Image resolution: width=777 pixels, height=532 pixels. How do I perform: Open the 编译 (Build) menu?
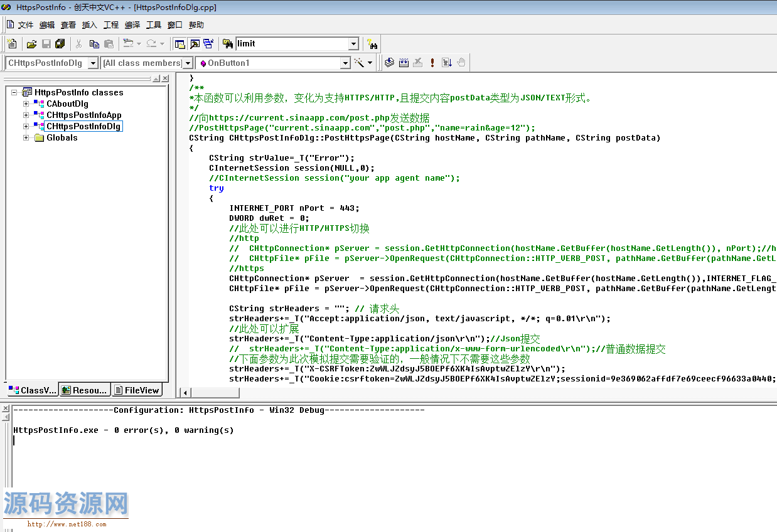(132, 25)
